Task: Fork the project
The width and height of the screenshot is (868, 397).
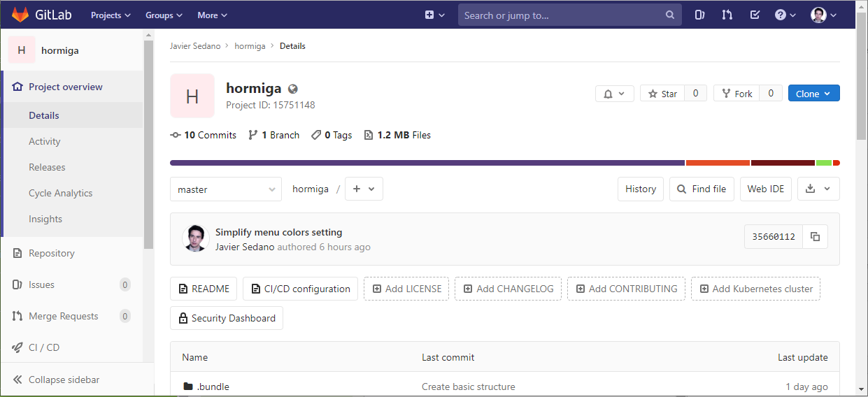Action: (x=737, y=94)
